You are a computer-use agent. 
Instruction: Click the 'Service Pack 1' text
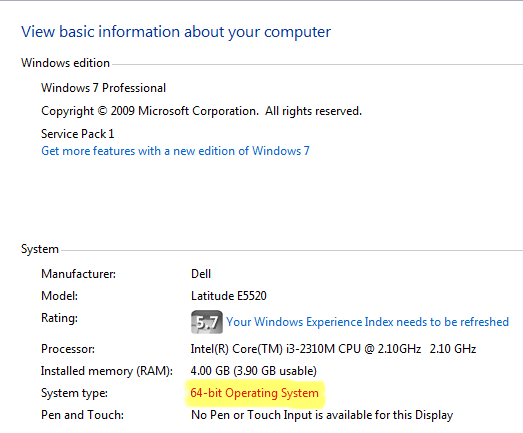tap(77, 134)
